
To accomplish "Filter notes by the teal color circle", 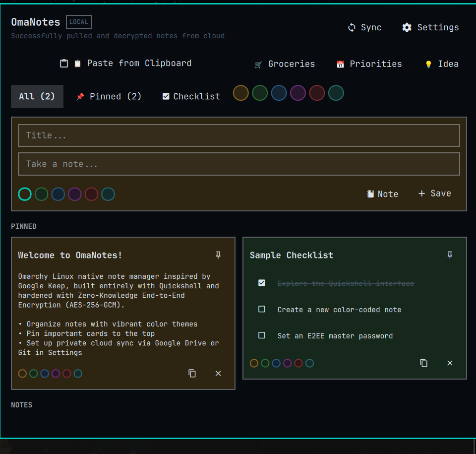I will pos(336,93).
